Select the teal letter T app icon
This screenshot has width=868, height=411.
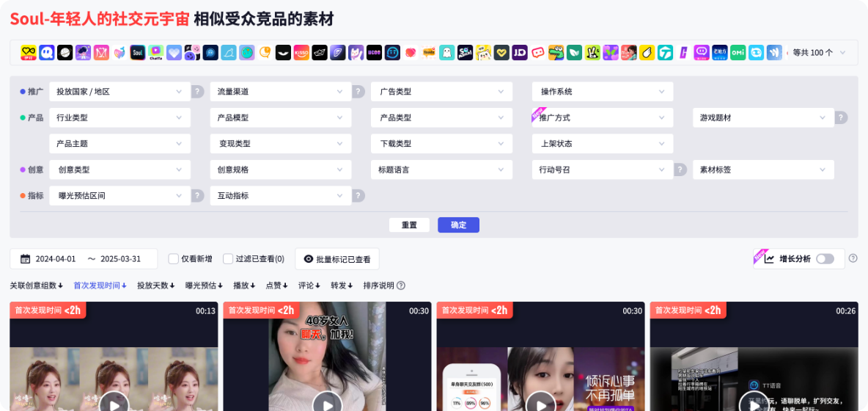coord(666,53)
